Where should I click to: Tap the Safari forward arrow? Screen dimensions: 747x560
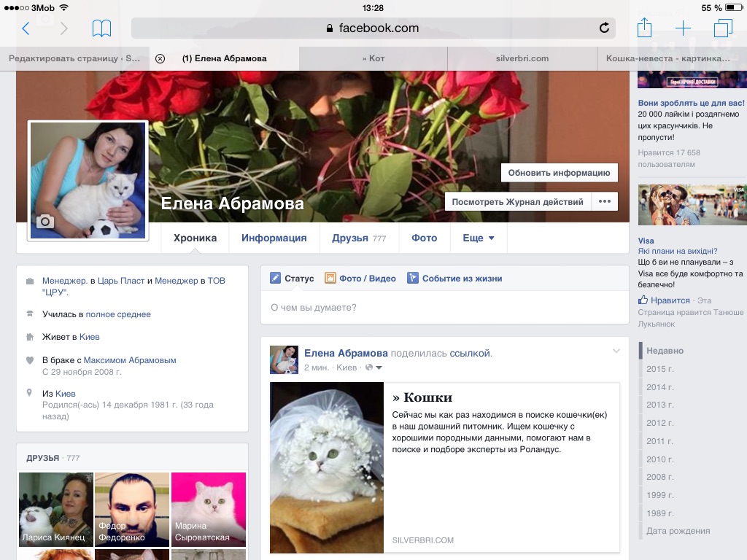point(64,28)
